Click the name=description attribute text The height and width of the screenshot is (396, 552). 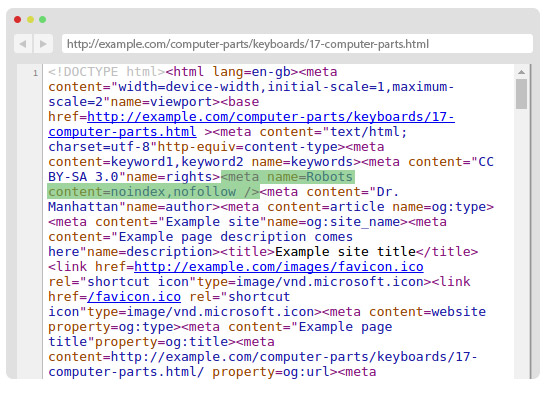point(150,252)
